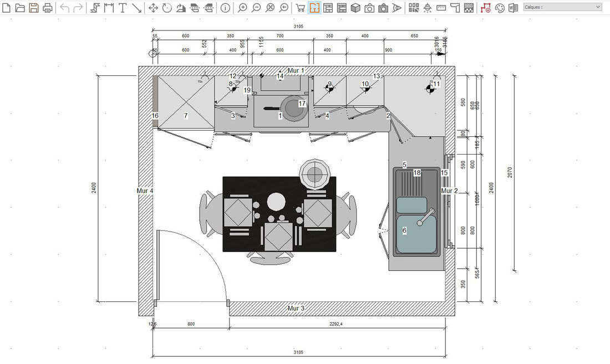Switch to 3D cube perspective view

(x=356, y=8)
